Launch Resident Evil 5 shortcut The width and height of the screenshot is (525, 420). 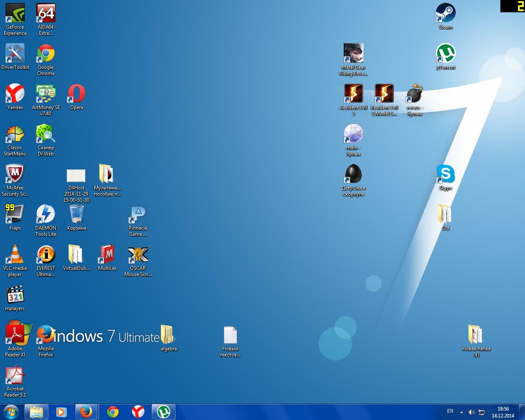point(354,100)
